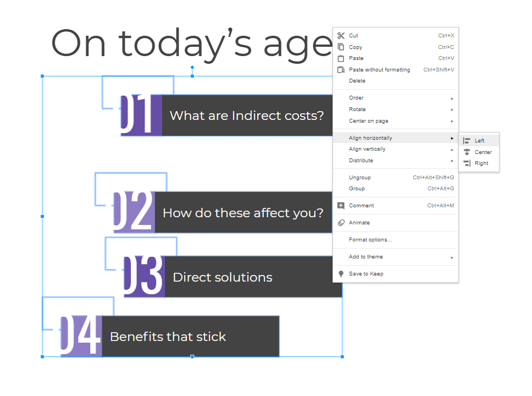
Task: Select the Align Left icon
Action: 467,141
